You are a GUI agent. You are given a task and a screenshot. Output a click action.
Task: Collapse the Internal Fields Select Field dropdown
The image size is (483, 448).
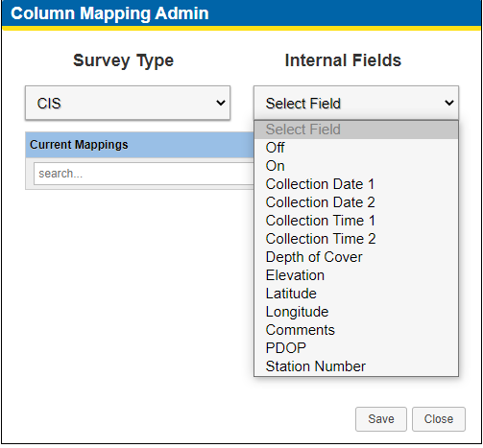pos(356,103)
